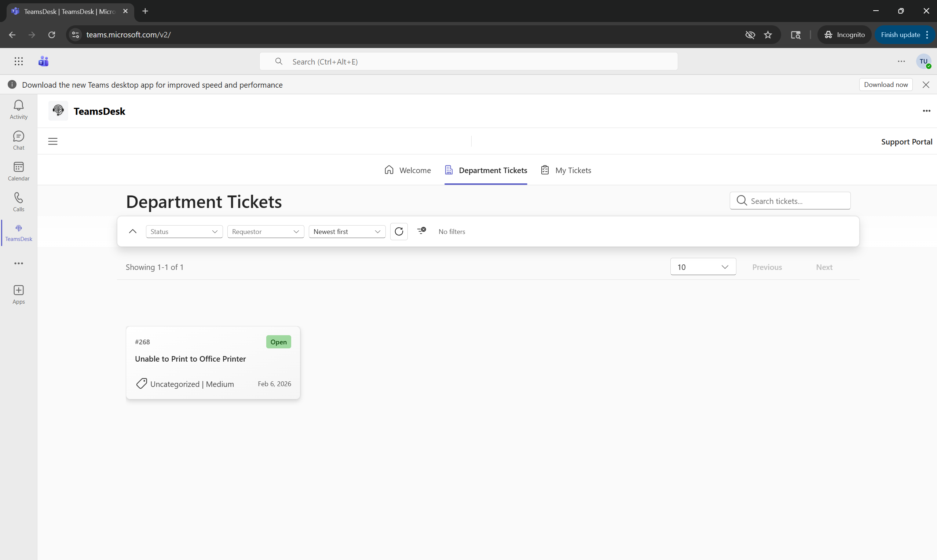Click inside the Search tickets field

pos(790,201)
